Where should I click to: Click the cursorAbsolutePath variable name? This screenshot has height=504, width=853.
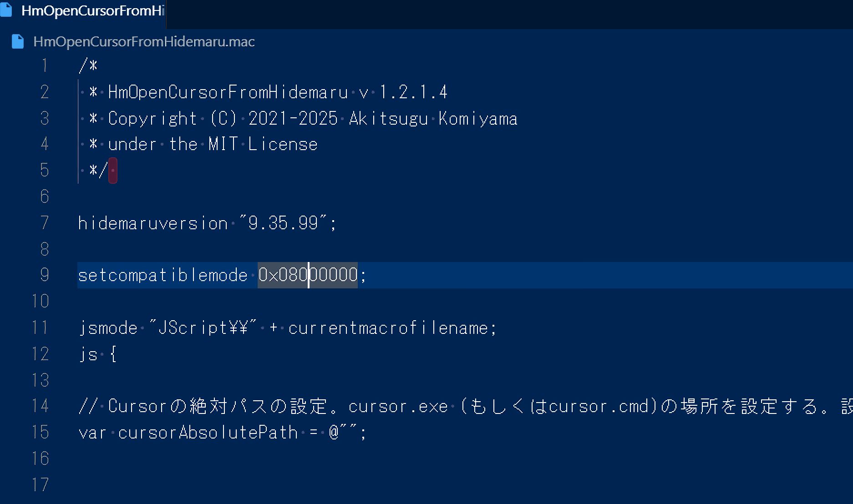pyautogui.click(x=208, y=433)
